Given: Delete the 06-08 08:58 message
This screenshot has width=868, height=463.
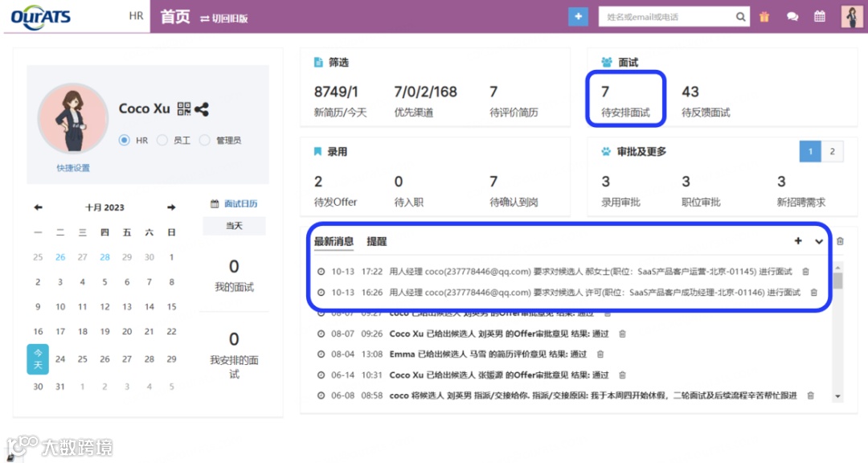Looking at the screenshot, I should coord(810,395).
